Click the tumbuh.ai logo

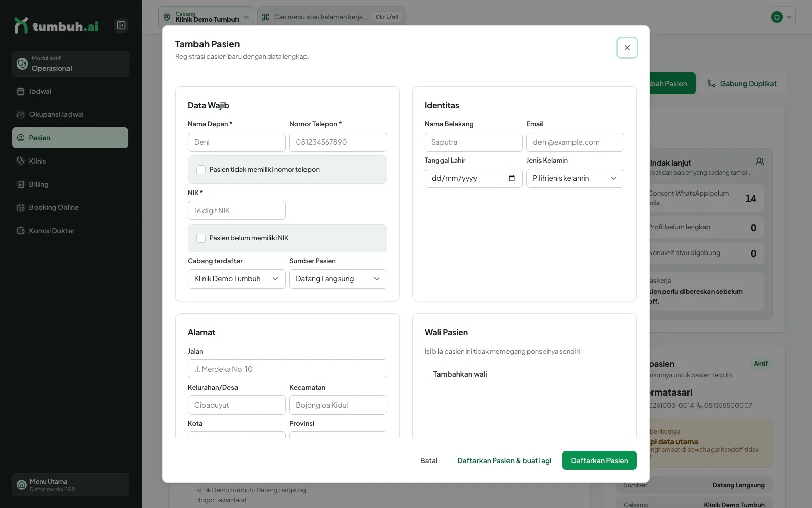click(56, 25)
